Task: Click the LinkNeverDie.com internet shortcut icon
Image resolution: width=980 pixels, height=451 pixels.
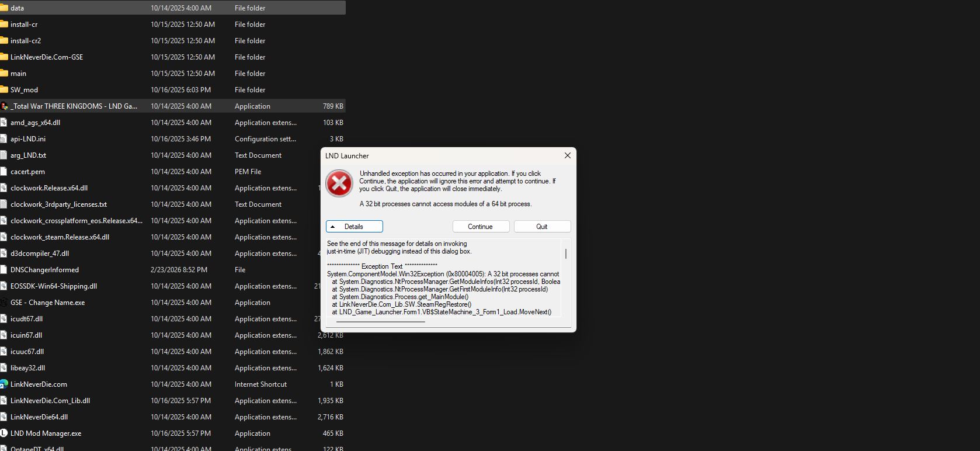Action: tap(4, 384)
